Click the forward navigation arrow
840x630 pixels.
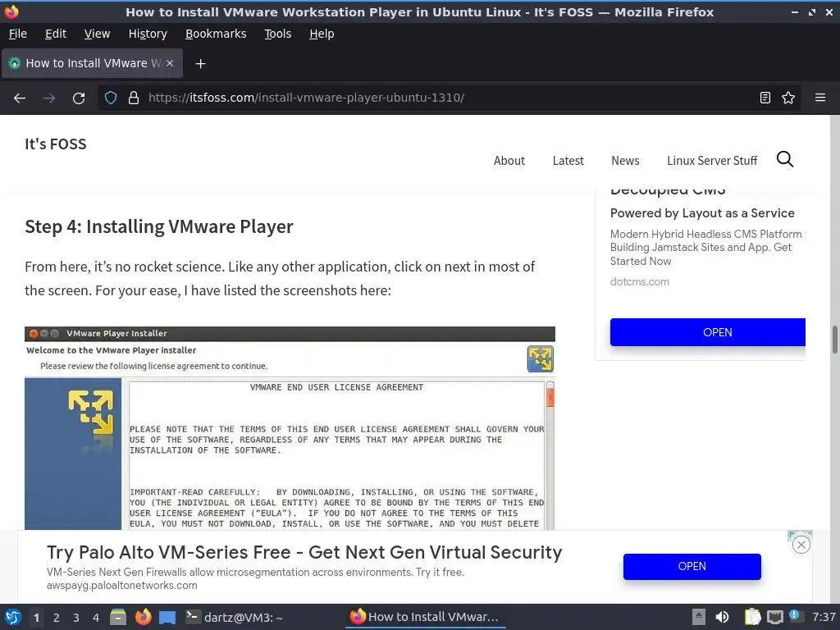(x=49, y=98)
